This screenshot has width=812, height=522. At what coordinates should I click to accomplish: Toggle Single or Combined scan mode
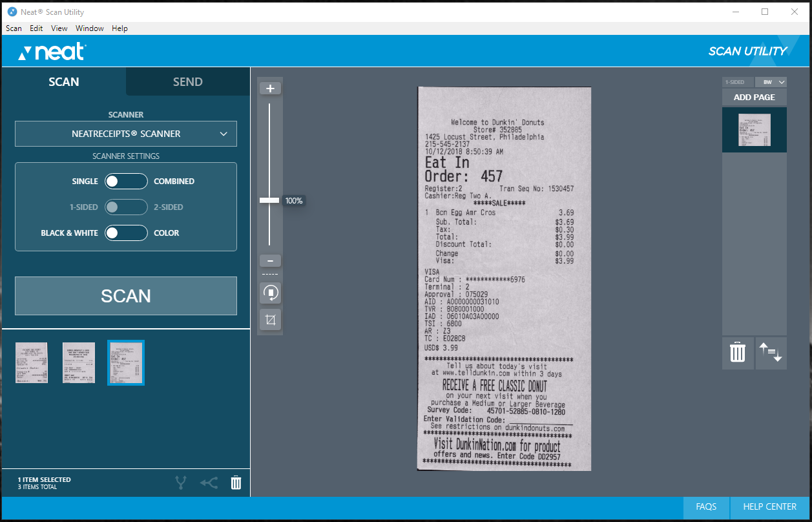(x=126, y=182)
